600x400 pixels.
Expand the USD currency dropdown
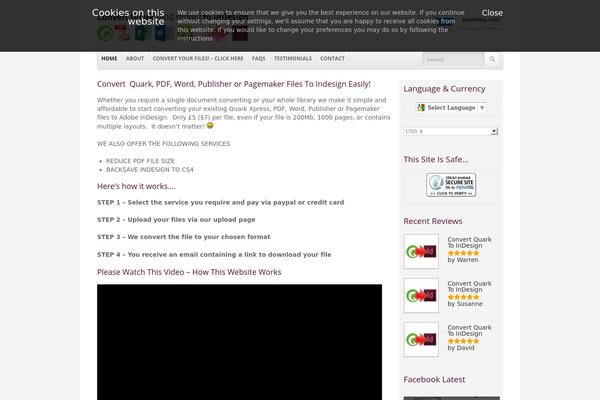coord(450,131)
